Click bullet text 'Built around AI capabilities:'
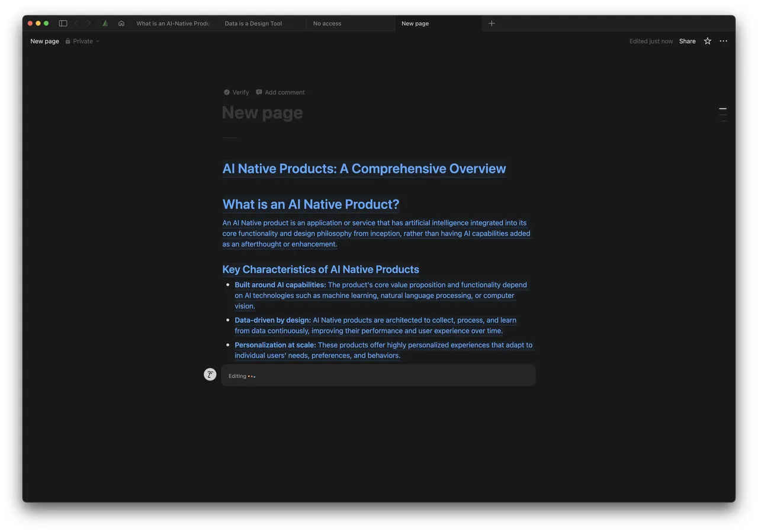The image size is (758, 532). click(280, 285)
